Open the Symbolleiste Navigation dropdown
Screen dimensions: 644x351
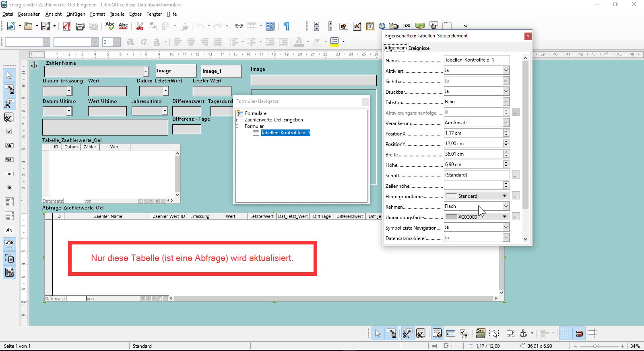coord(506,227)
